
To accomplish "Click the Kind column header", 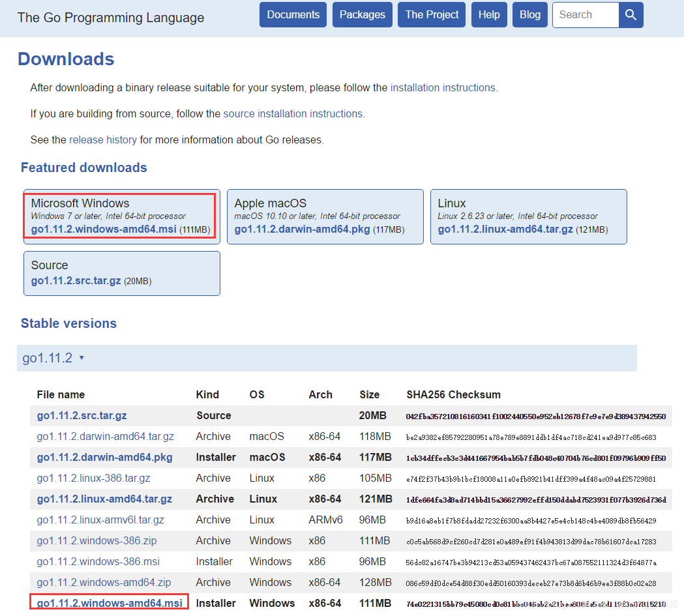I will (207, 394).
